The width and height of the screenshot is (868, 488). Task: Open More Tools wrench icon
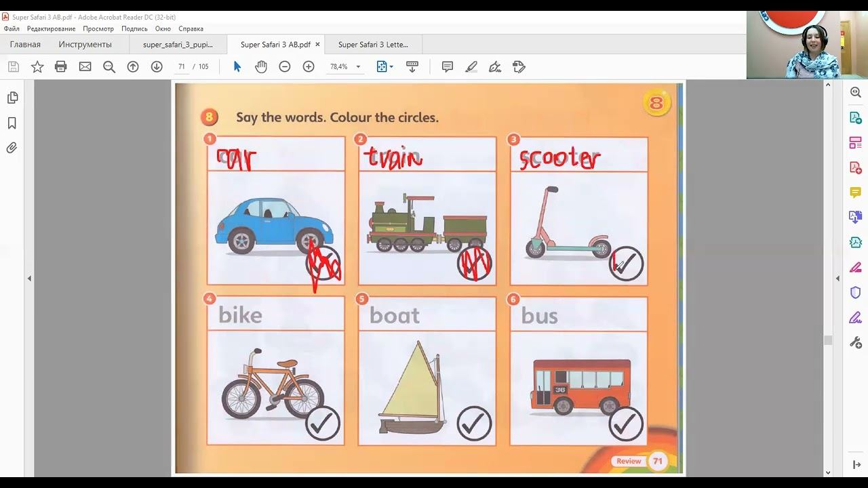coord(856,343)
